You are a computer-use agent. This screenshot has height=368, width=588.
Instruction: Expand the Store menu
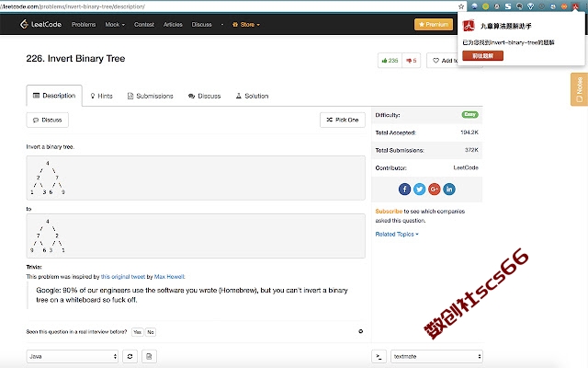click(246, 25)
